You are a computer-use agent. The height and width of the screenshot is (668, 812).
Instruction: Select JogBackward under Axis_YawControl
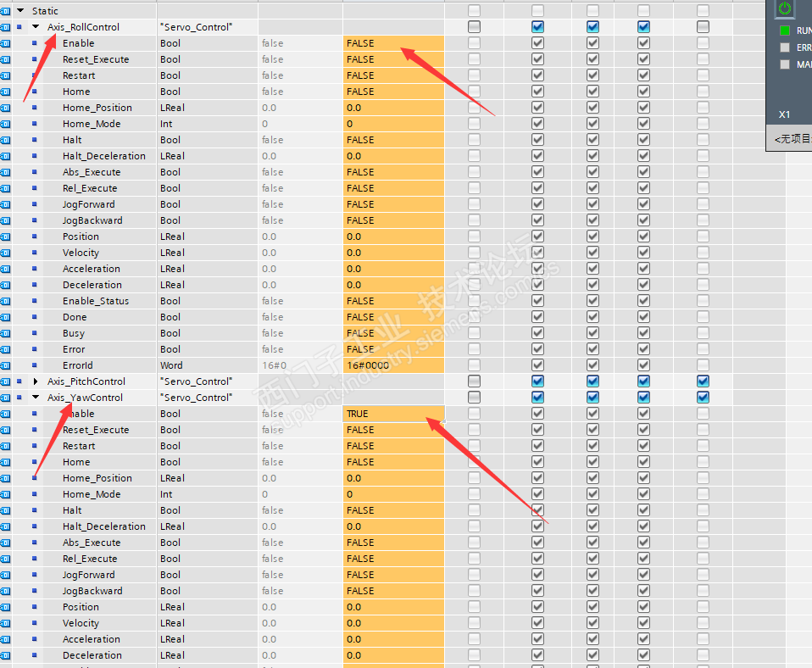(x=92, y=591)
